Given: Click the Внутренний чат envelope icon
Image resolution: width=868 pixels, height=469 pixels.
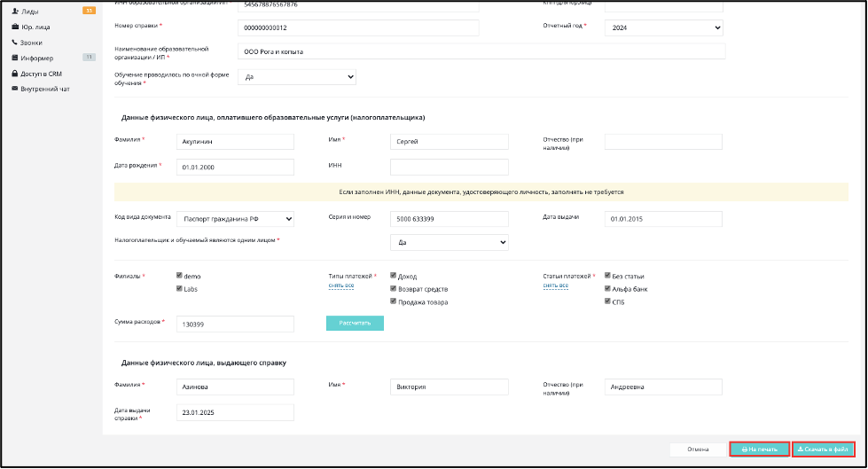Looking at the screenshot, I should (x=15, y=89).
